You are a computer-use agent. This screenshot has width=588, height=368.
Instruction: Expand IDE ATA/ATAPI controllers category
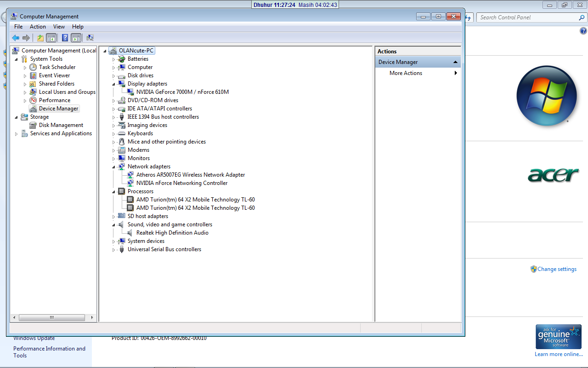pyautogui.click(x=114, y=109)
